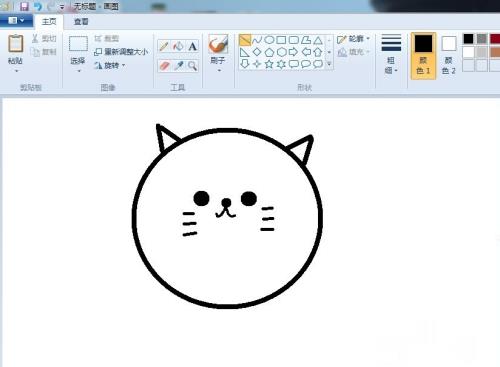Open the Paint file menu button

16,21
